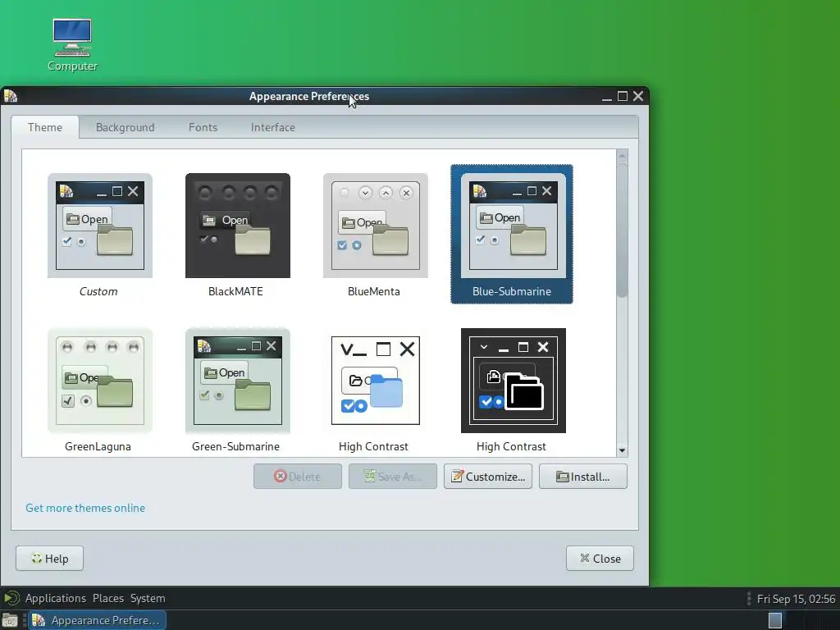This screenshot has width=840, height=630.
Task: Click the Install... button
Action: click(583, 477)
